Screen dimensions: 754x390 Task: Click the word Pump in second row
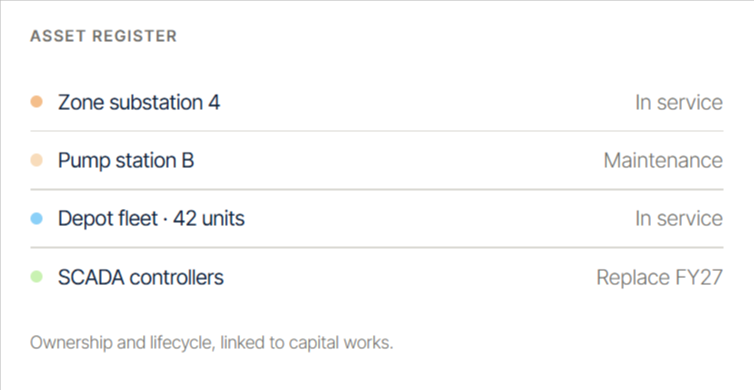(84, 162)
